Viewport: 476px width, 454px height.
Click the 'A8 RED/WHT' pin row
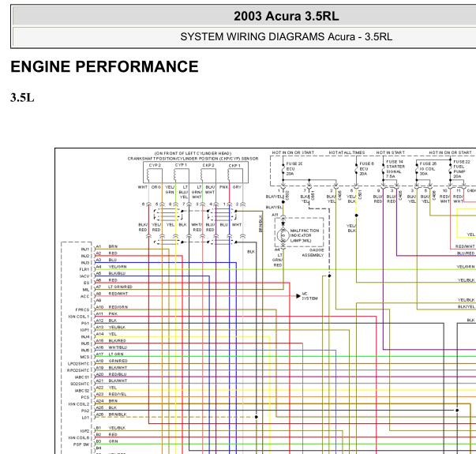[x=112, y=294]
